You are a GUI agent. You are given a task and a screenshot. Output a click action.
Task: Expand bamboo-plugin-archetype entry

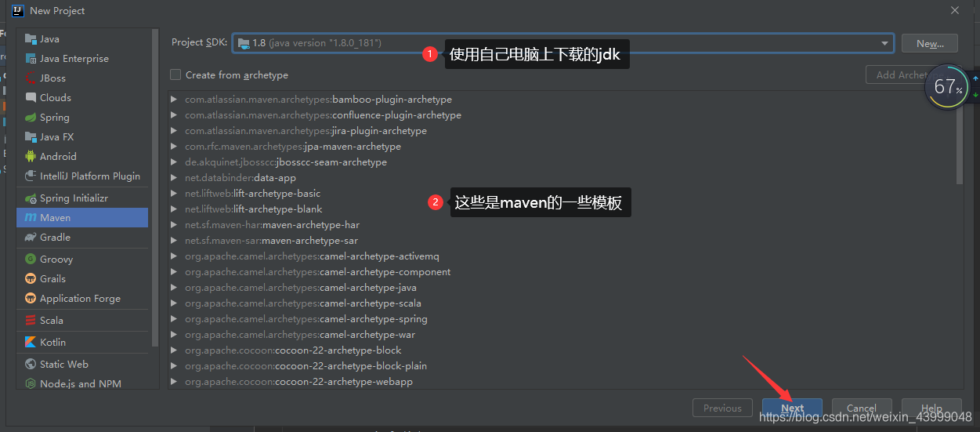(174, 100)
